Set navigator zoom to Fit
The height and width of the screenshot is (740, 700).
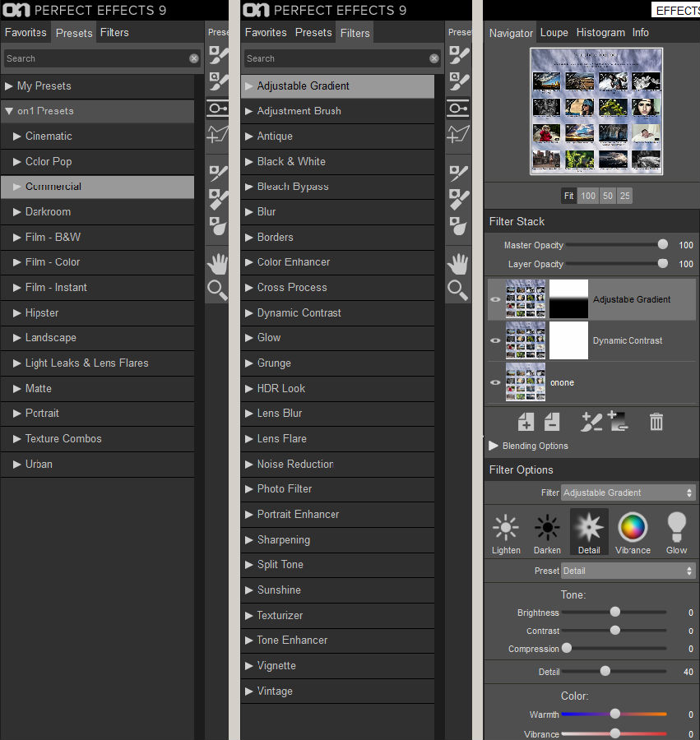pyautogui.click(x=568, y=196)
